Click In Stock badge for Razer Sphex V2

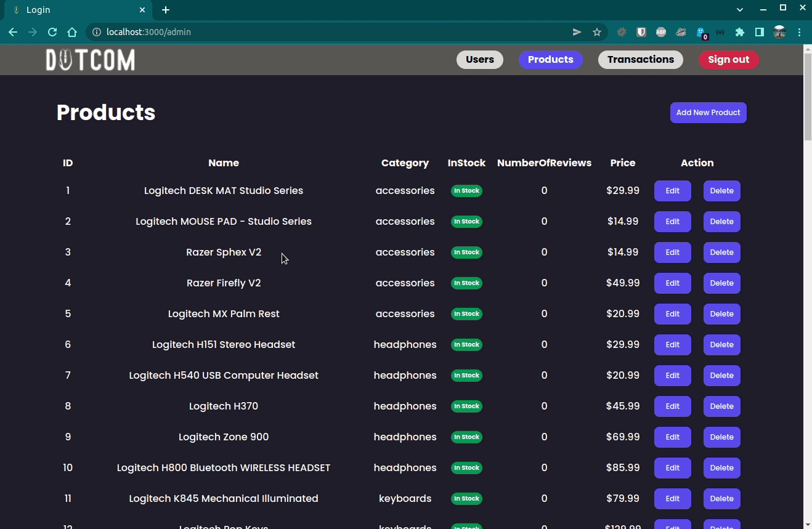466,252
